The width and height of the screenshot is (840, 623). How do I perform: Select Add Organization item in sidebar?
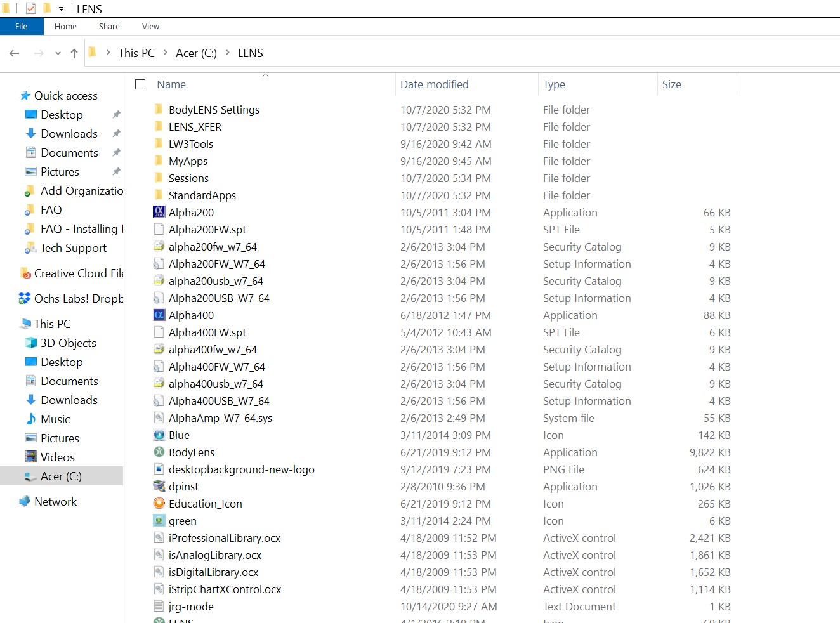(x=82, y=190)
